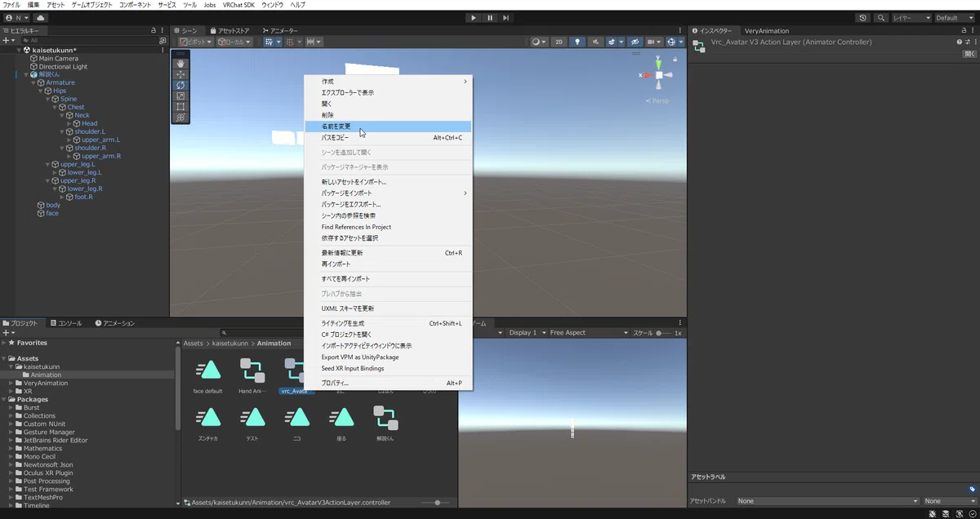Select the Hand view tool
Image resolution: width=980 pixels, height=519 pixels.
point(180,64)
